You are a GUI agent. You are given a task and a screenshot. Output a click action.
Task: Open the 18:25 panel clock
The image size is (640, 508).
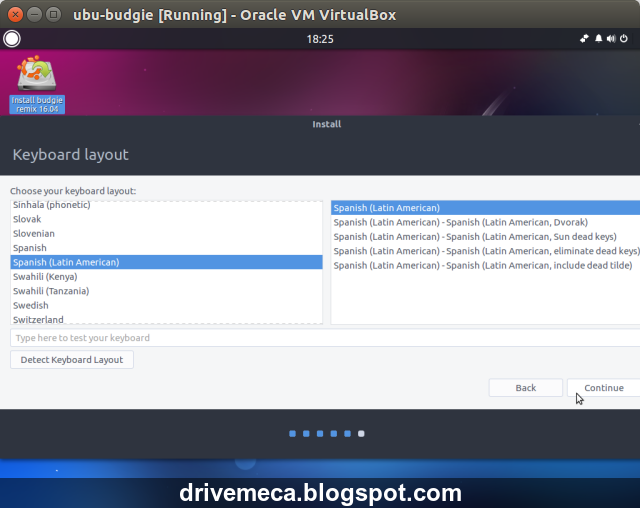[320, 39]
